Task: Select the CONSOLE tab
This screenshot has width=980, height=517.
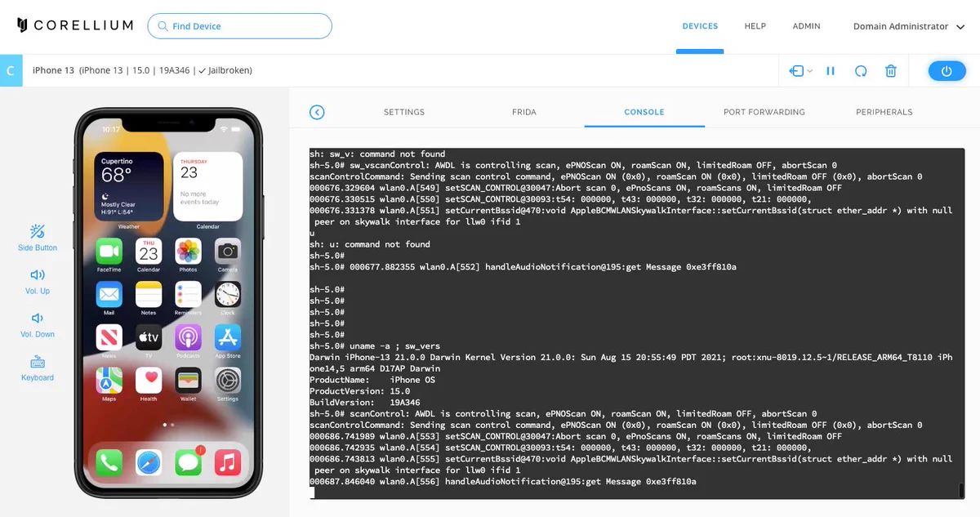Action: [x=644, y=112]
